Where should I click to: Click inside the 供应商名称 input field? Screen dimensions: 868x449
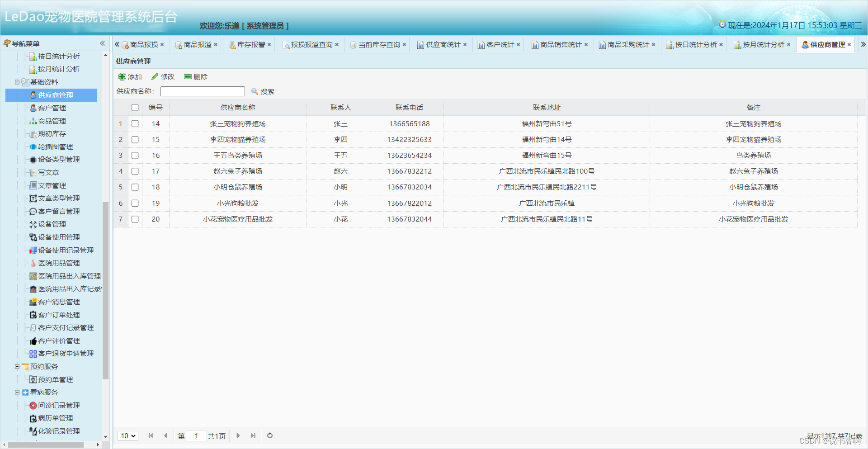click(202, 91)
